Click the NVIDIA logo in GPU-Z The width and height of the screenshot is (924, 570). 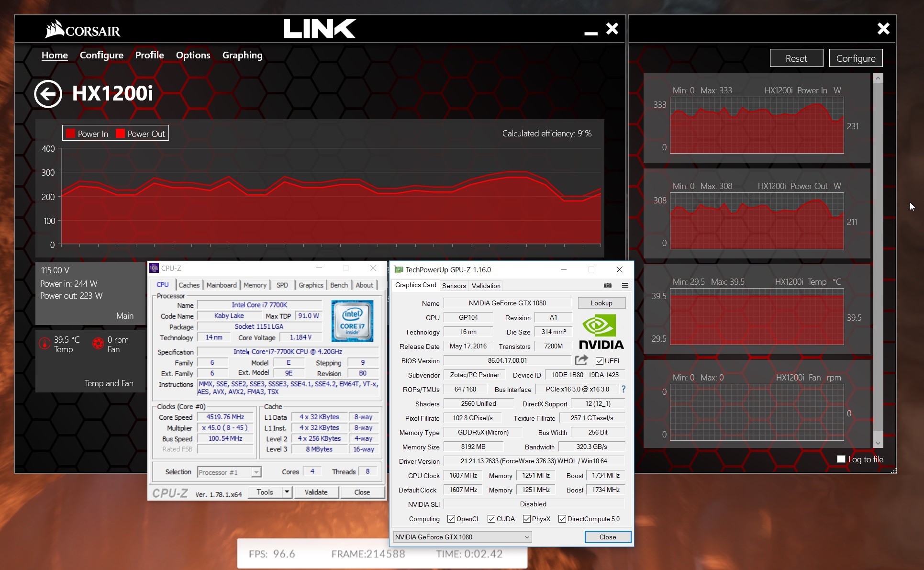[x=601, y=332]
